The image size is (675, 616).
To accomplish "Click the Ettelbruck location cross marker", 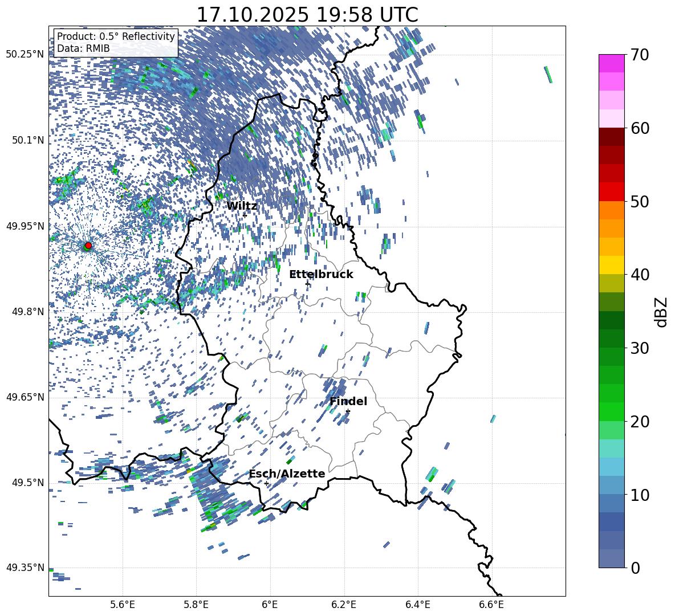I will pyautogui.click(x=307, y=283).
